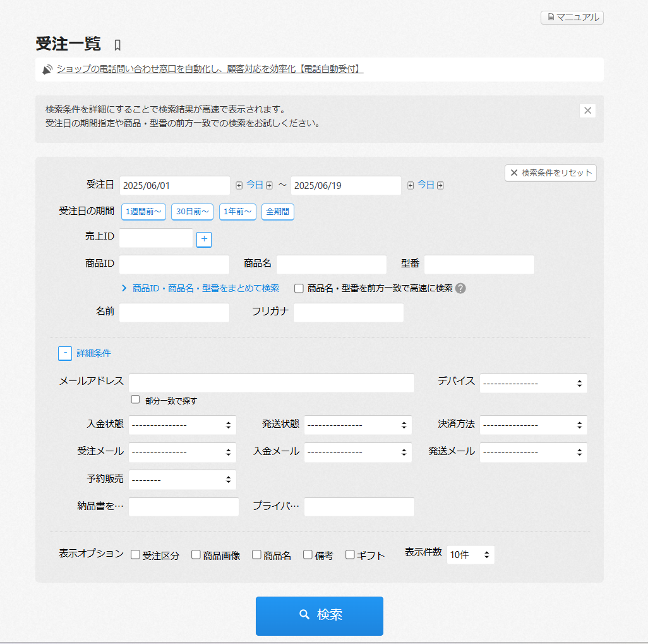Check the 部分一致で探す option
The width and height of the screenshot is (648, 644).
click(135, 399)
